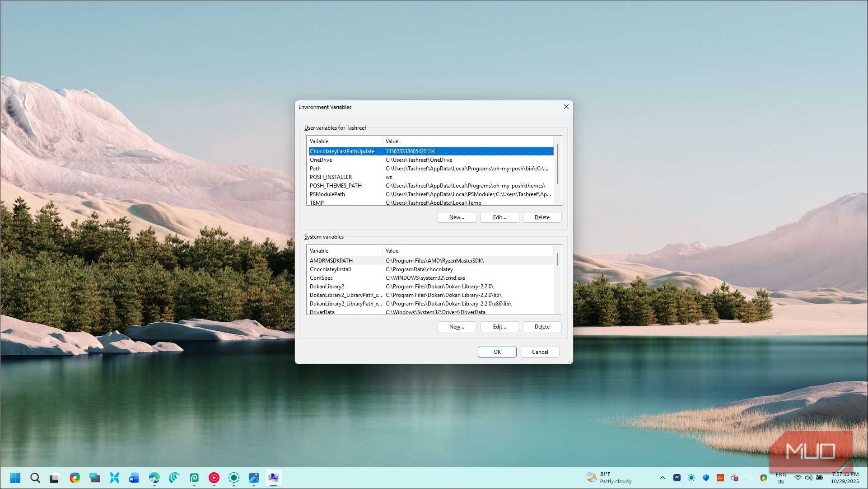This screenshot has width=868, height=489.
Task: Open the Windows Start menu
Action: point(15,478)
